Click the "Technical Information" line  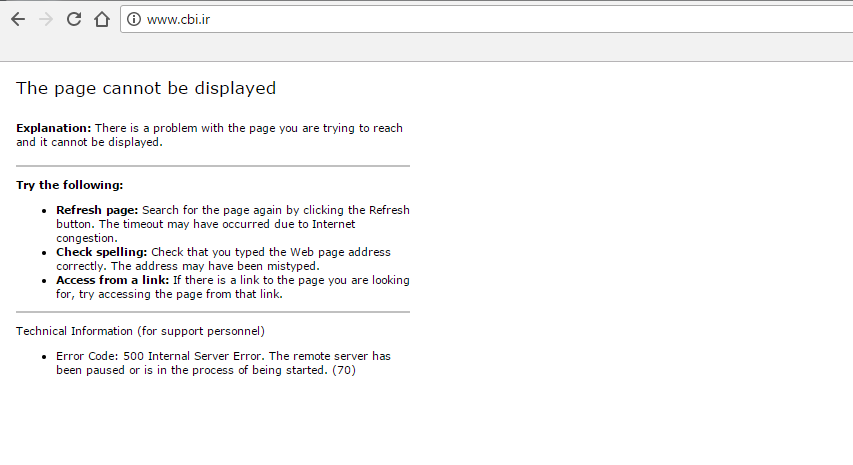tap(140, 330)
